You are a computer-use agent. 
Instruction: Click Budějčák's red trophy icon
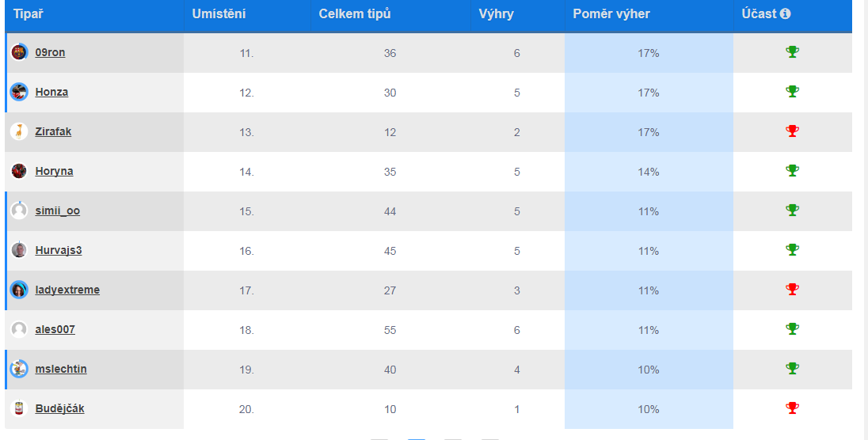[792, 408]
